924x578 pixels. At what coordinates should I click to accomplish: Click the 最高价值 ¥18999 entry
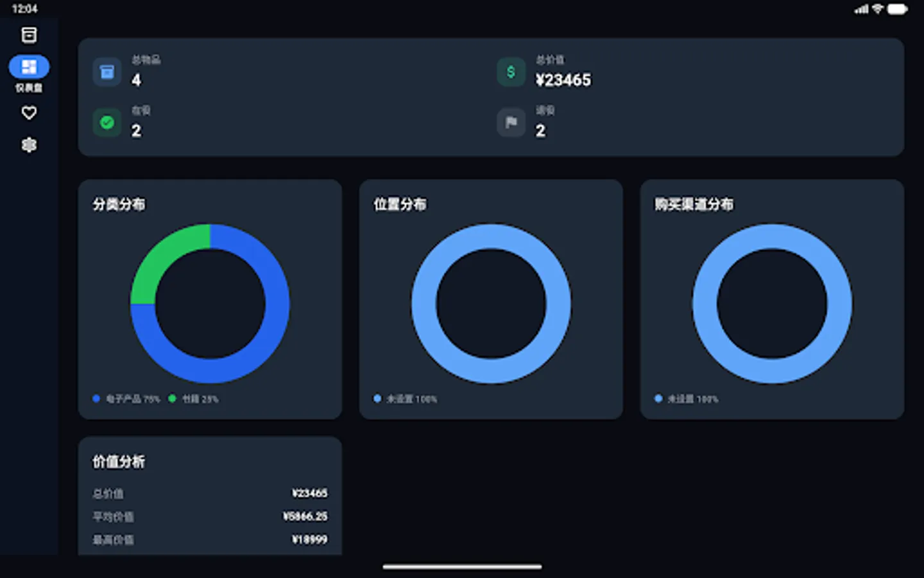pyautogui.click(x=210, y=539)
